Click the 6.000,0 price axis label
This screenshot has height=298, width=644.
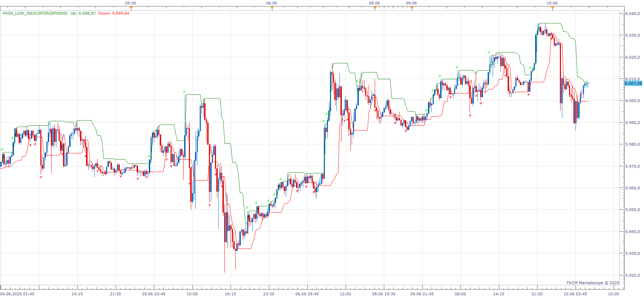pyautogui.click(x=632, y=101)
